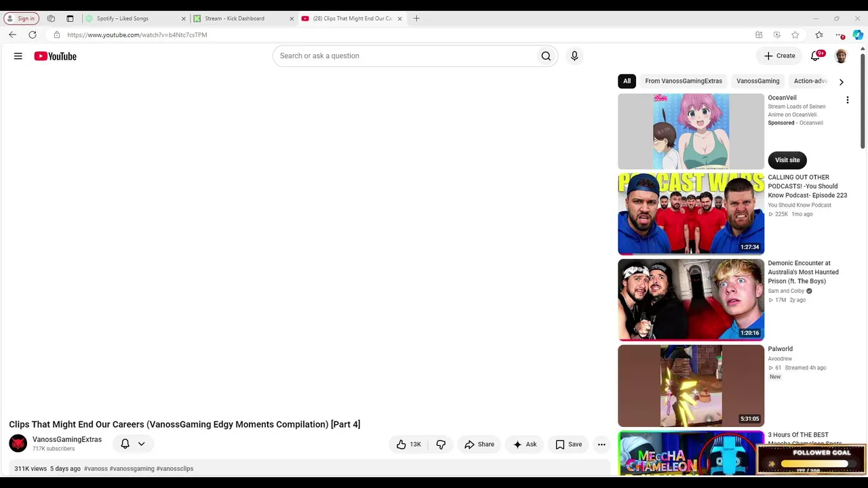Select the All filter chip
The width and height of the screenshot is (868, 488).
coord(627,81)
